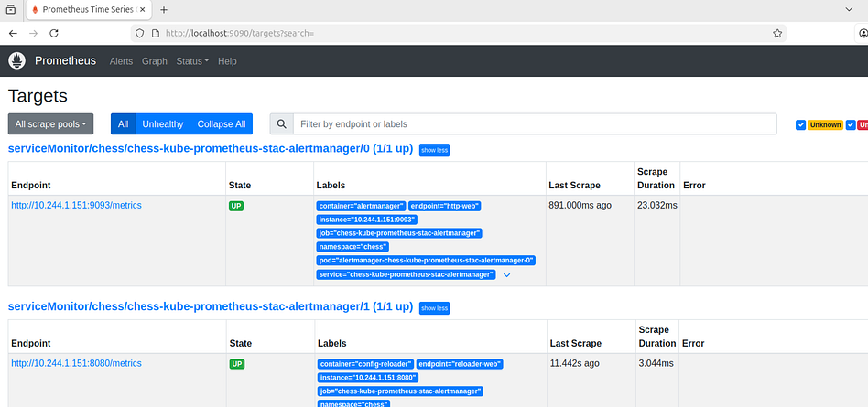Open the Graph menu item
The image size is (868, 407).
pos(155,61)
